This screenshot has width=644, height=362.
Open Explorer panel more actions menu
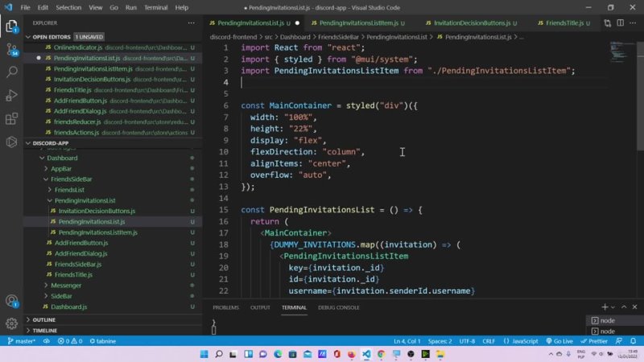[192, 23]
